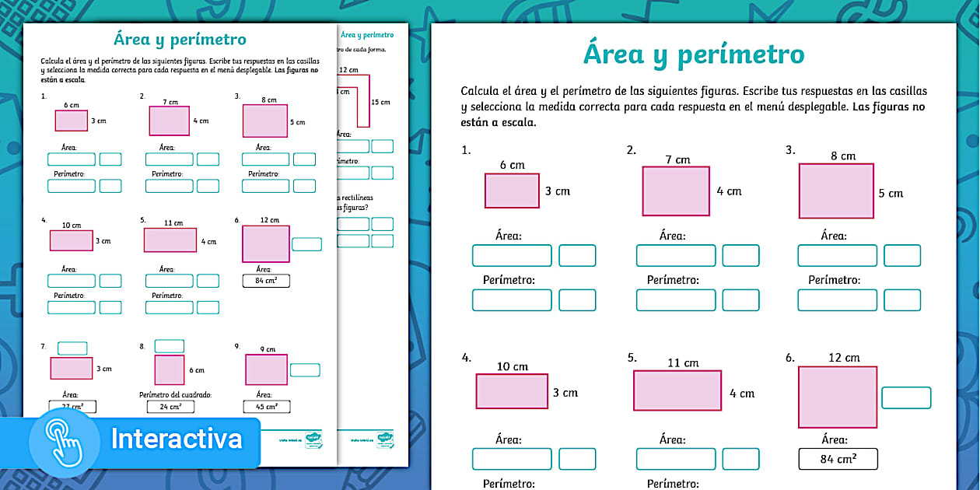The height and width of the screenshot is (490, 980).
Task: Select the 45 cm² área box for problem 9
Action: 268,406
